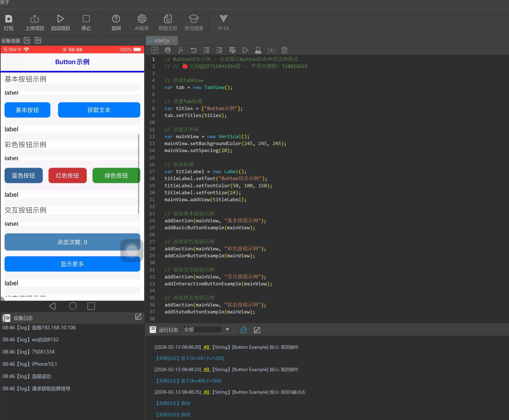509x420 pixels.
Task: Toggle block comment with the /* icon
Action: [180, 50]
